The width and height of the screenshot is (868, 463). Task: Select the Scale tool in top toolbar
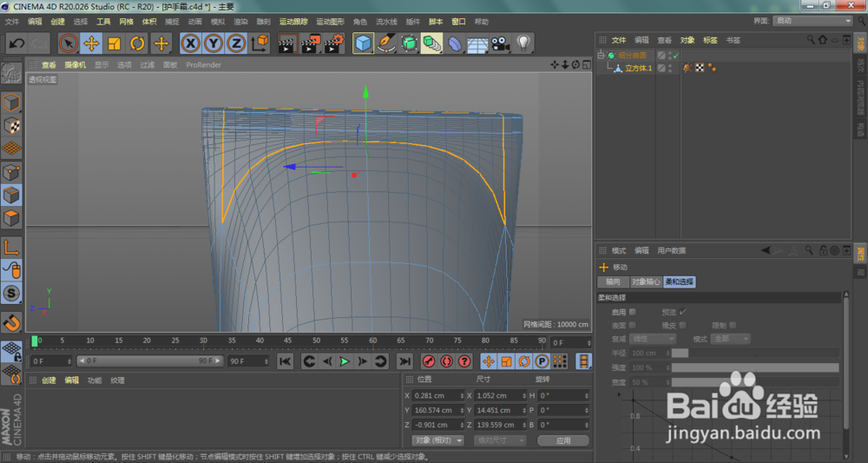click(x=115, y=43)
